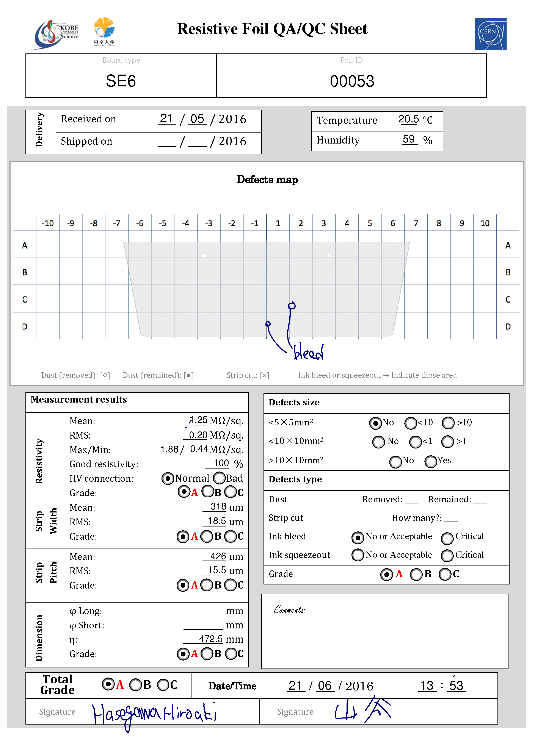Select Dimension grade B
This screenshot has width=535, height=756.
click(207, 654)
